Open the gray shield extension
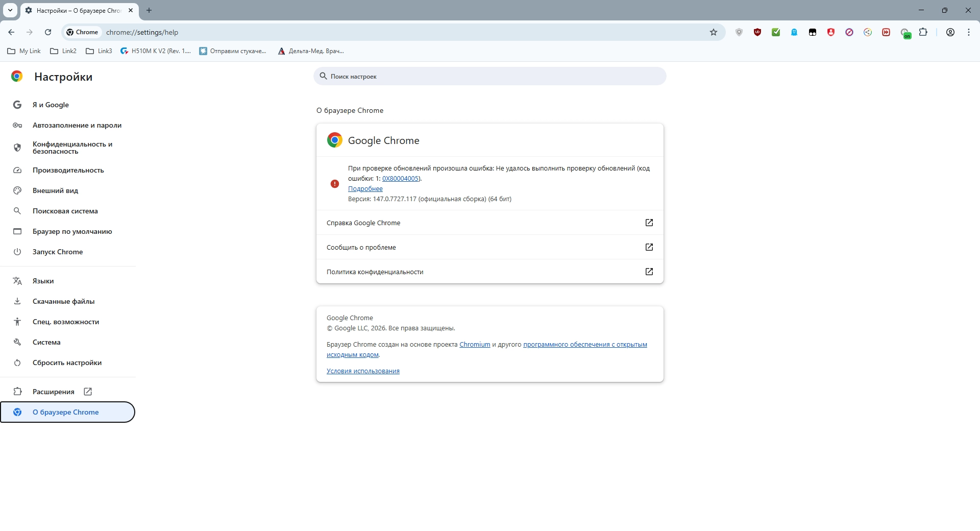 point(739,32)
